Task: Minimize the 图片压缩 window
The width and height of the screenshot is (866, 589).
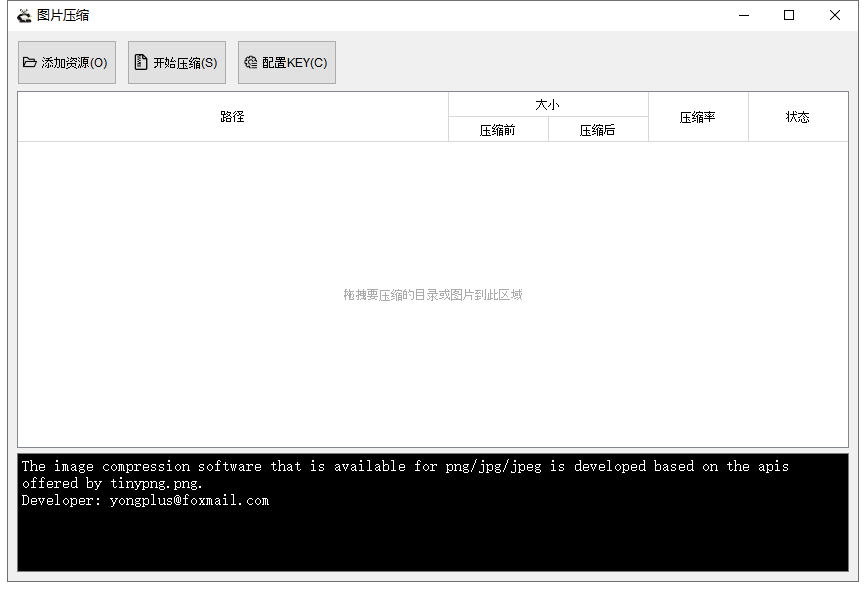Action: click(744, 15)
